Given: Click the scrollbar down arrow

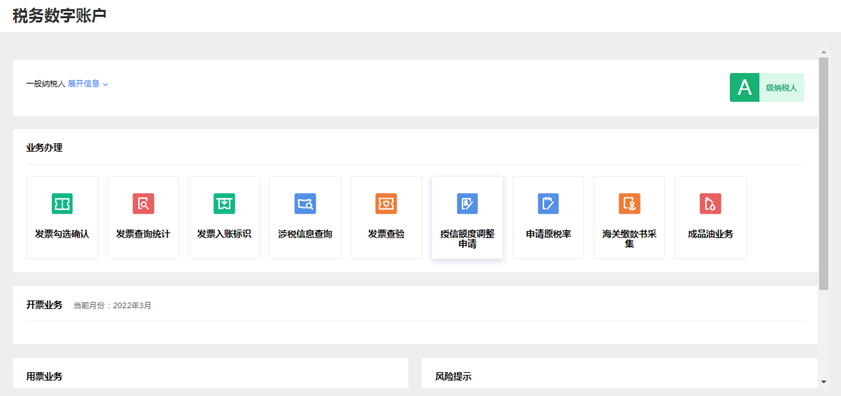Looking at the screenshot, I should click(x=824, y=382).
